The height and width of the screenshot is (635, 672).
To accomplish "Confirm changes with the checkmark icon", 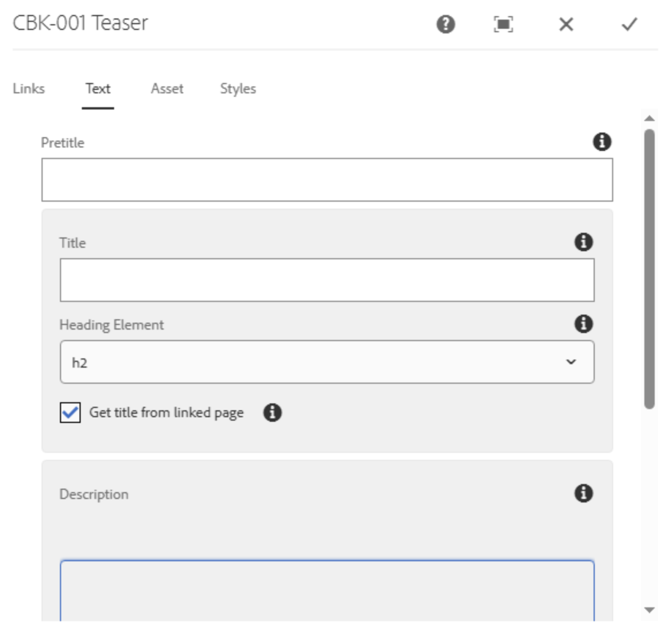I will (x=629, y=24).
